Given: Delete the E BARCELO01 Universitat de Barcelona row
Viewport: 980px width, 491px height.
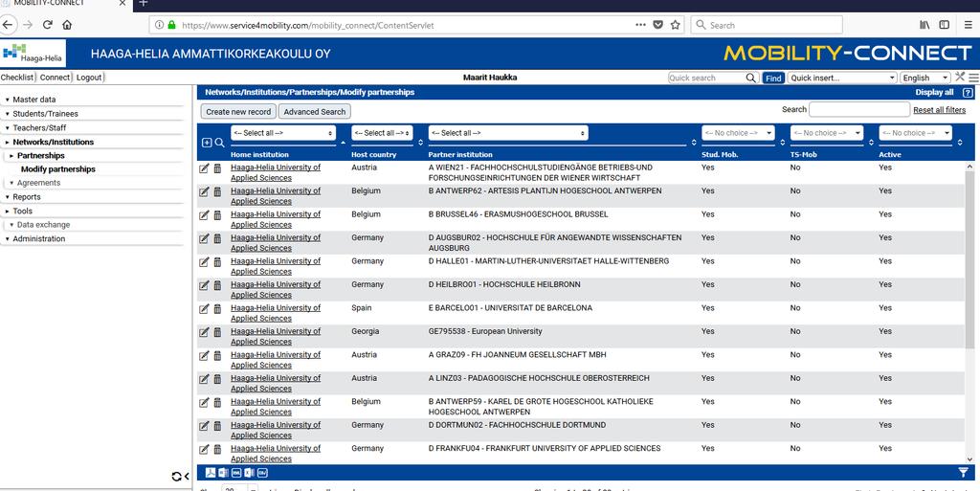Looking at the screenshot, I should [217, 309].
